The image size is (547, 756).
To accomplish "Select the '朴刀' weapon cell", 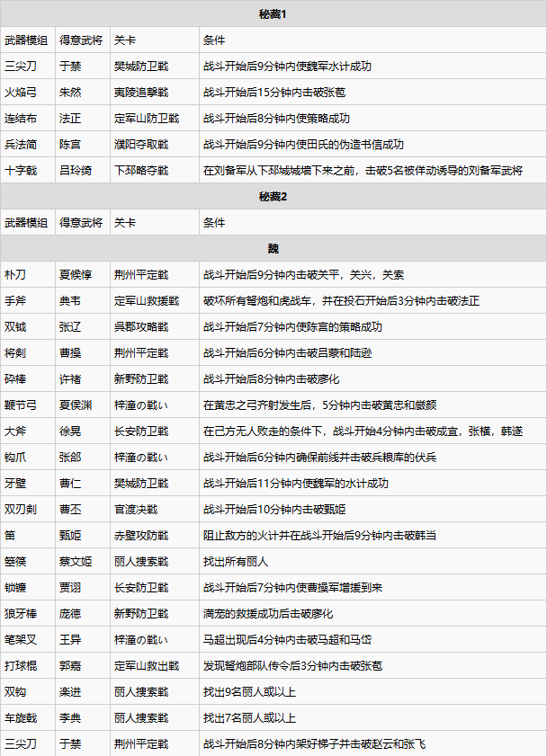I will pyautogui.click(x=28, y=274).
